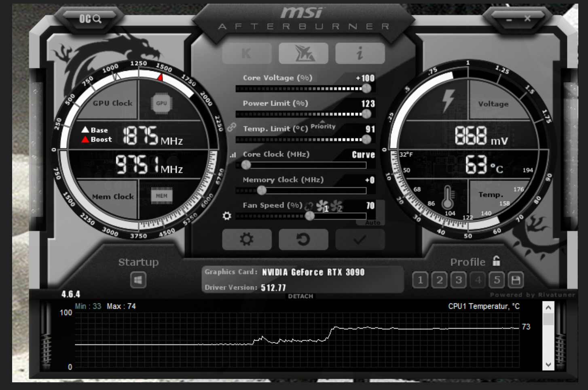Minimize the Afterburner window
588x390 pixels.
pyautogui.click(x=509, y=19)
